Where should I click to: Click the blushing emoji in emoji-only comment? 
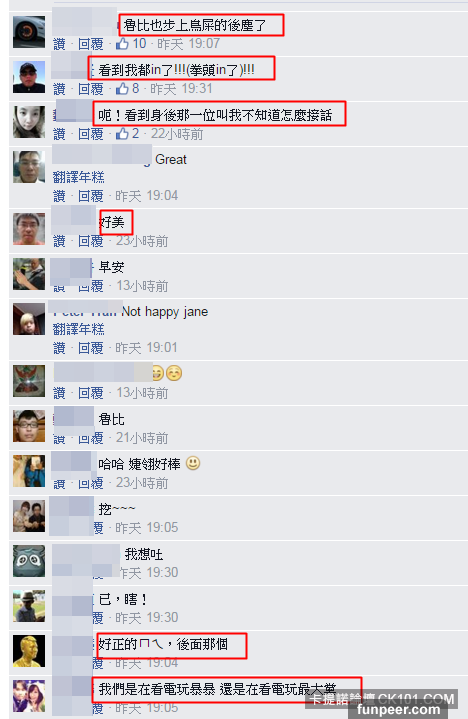174,373
